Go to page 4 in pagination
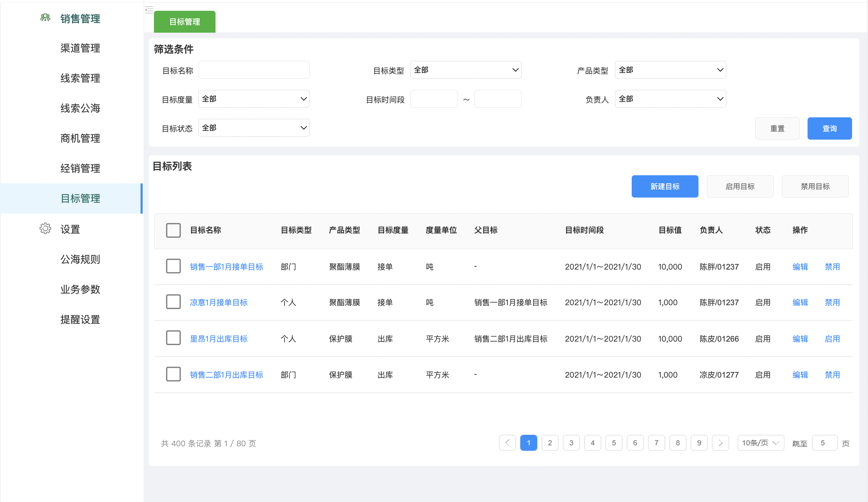This screenshot has width=868, height=502. pos(592,443)
